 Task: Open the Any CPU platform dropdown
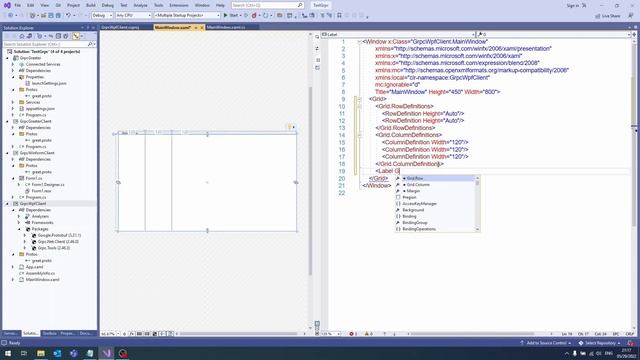tap(133, 16)
